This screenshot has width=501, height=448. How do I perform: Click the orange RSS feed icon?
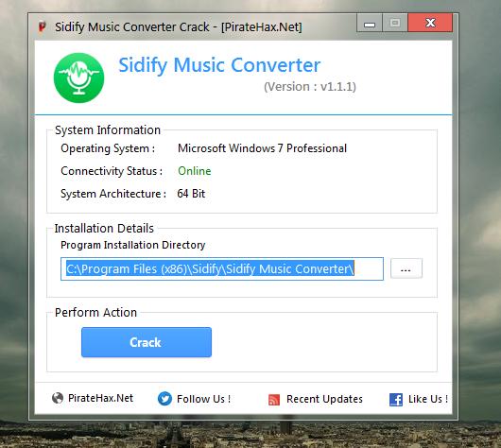point(274,400)
